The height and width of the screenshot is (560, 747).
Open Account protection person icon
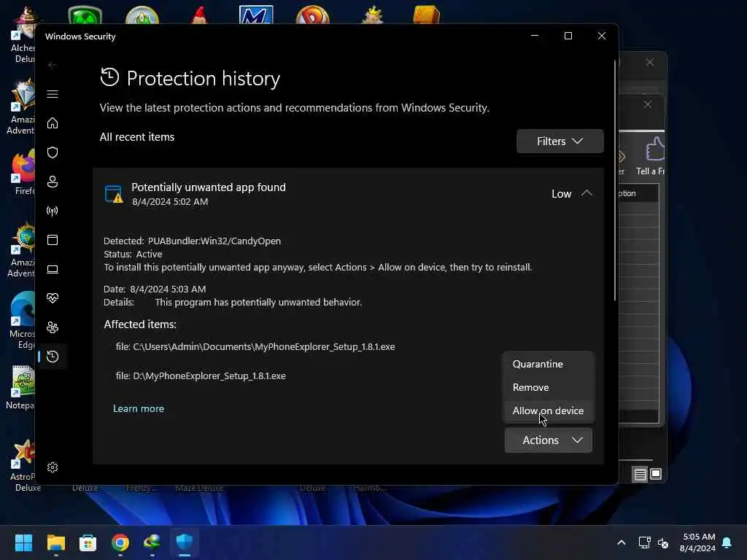click(53, 182)
